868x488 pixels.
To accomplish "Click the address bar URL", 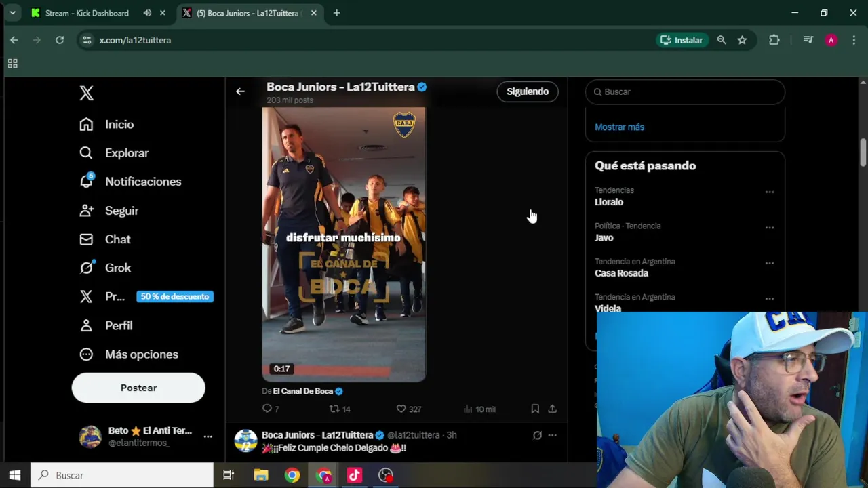I will pos(135,40).
